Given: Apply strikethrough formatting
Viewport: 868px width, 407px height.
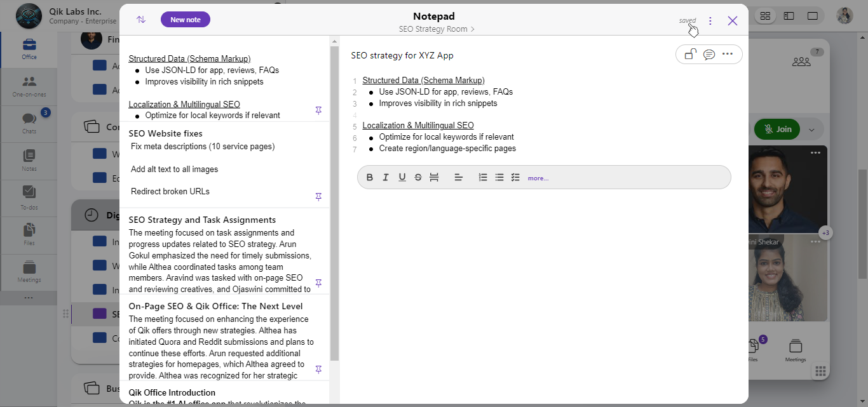Looking at the screenshot, I should click(x=418, y=178).
